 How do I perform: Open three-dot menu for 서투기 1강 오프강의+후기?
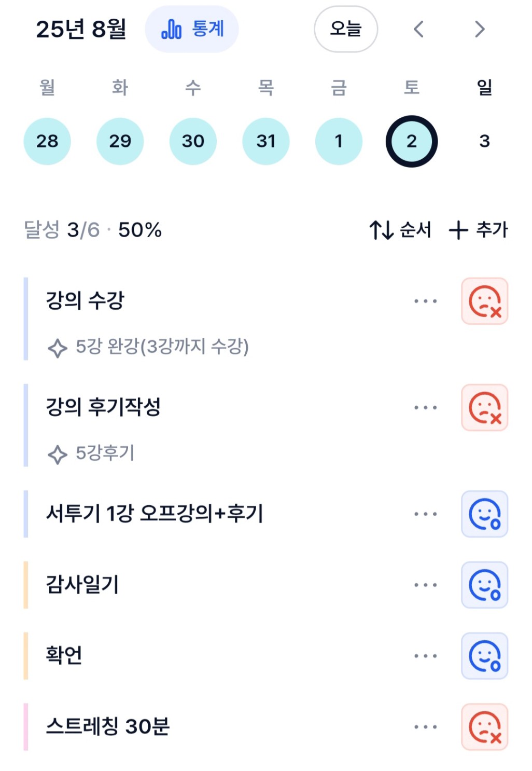pyautogui.click(x=425, y=514)
